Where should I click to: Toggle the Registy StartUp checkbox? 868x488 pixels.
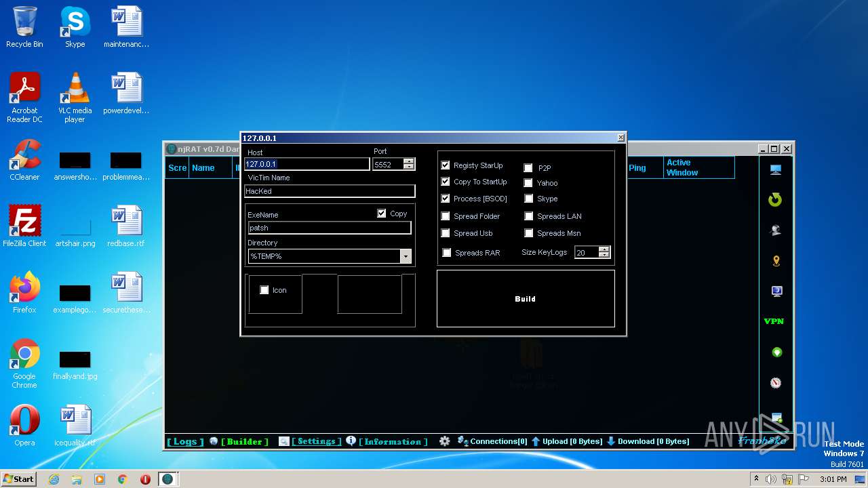(x=446, y=165)
